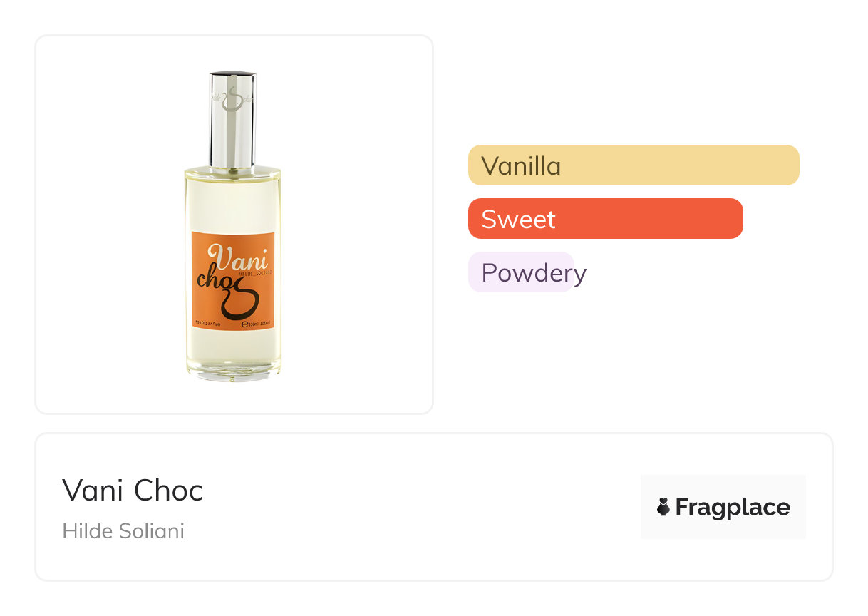Click the bottle's neck below the cap
This screenshot has width=868, height=616.
(232, 170)
